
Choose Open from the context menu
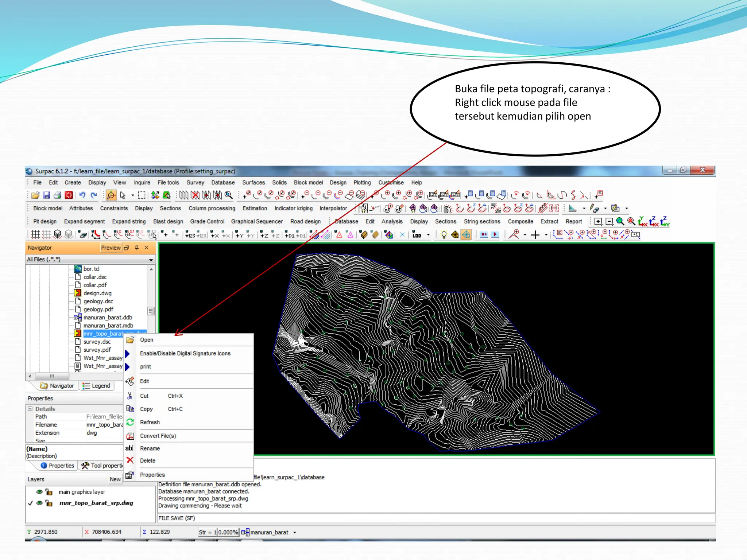pyautogui.click(x=147, y=340)
